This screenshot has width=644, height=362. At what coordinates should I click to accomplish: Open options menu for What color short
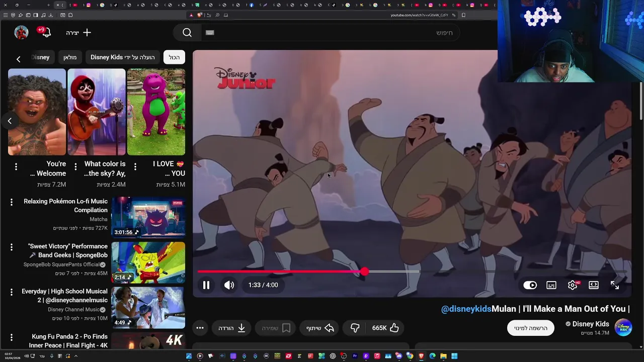pos(75,166)
